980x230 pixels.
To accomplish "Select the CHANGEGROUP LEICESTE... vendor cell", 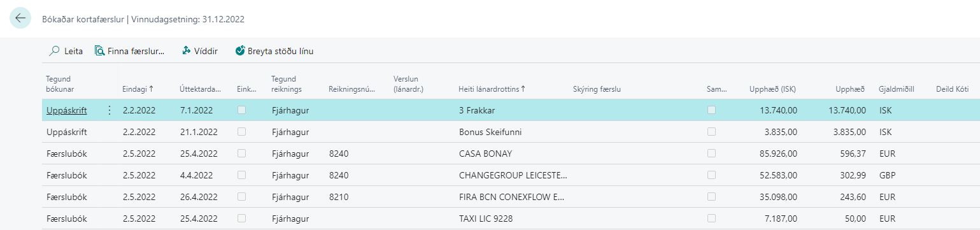I will point(512,175).
